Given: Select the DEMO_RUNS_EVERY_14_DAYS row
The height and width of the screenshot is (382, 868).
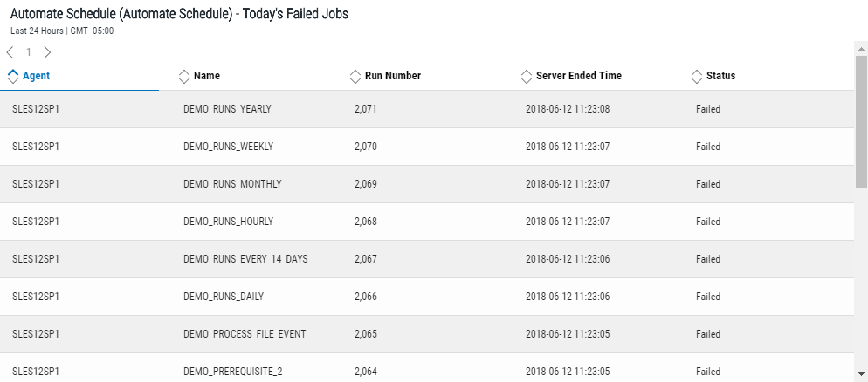Looking at the screenshot, I should [245, 259].
